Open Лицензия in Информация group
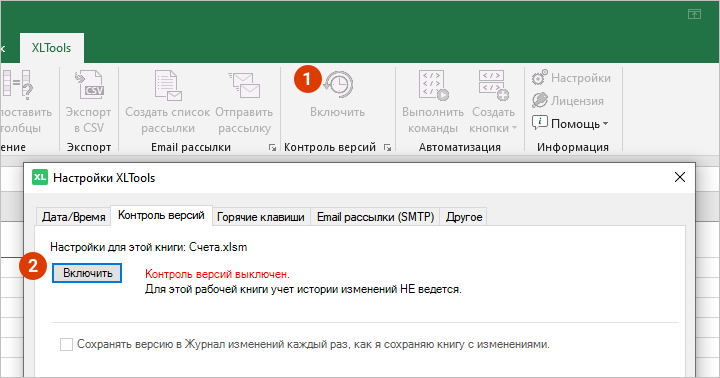The height and width of the screenshot is (378, 720). [568, 101]
